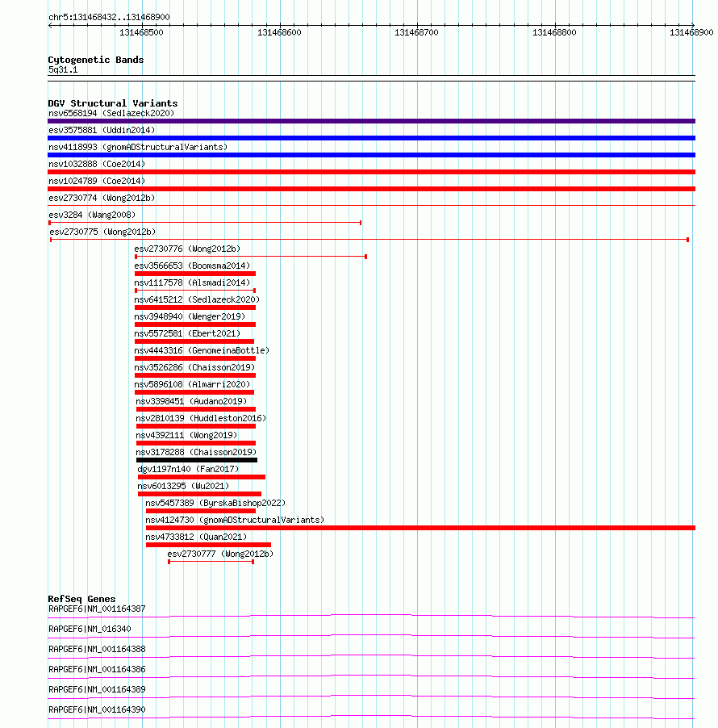This screenshot has width=718, height=728.
Task: Open the esv2730774 (Wong2012b) variant label
Action: point(102,198)
